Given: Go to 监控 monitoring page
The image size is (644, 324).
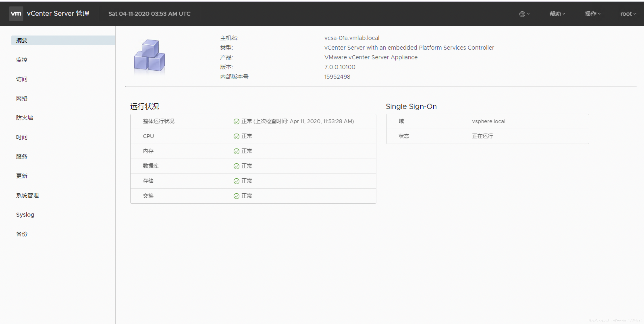Looking at the screenshot, I should coord(22,60).
